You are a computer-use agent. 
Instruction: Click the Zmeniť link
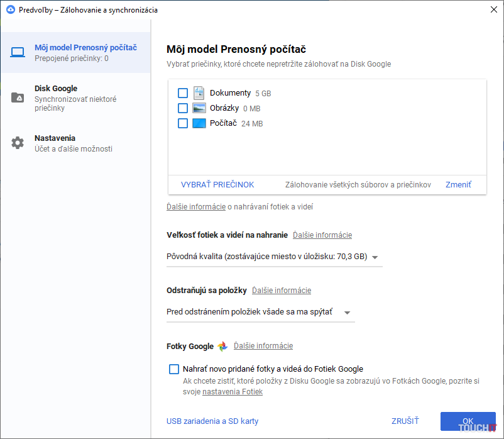tap(458, 185)
